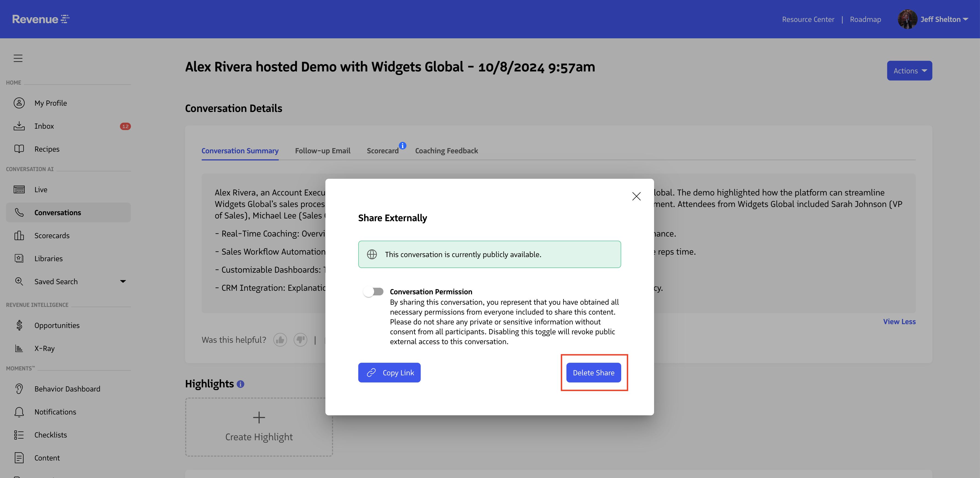980x478 pixels.
Task: Open X-Ray chart icon
Action: 19,348
